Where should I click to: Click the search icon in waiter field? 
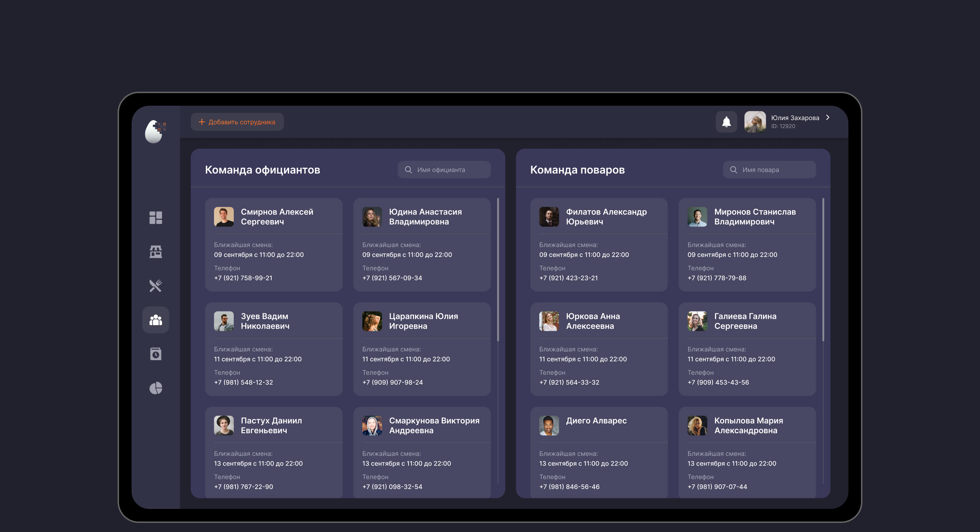click(x=408, y=170)
